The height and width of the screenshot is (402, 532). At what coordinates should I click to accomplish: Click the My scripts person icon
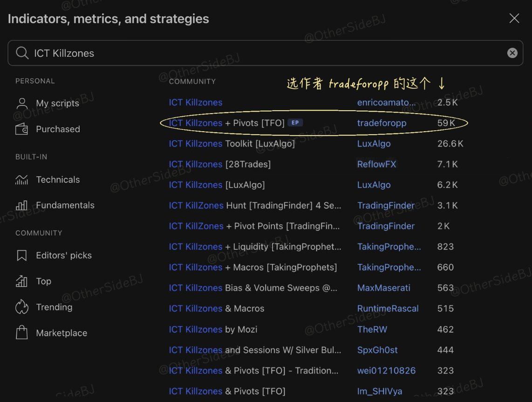(x=22, y=103)
